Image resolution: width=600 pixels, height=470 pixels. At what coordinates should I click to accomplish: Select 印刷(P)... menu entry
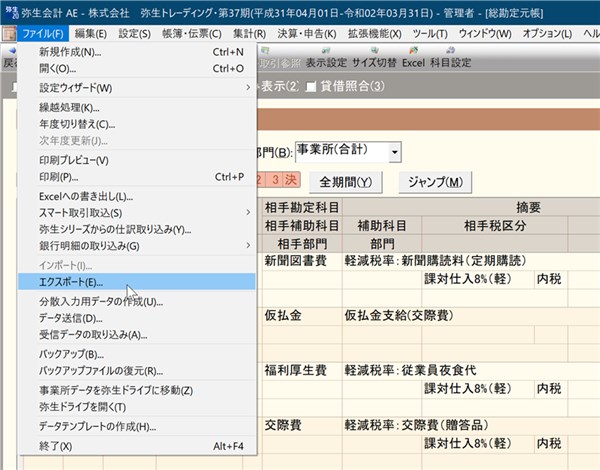click(137, 177)
